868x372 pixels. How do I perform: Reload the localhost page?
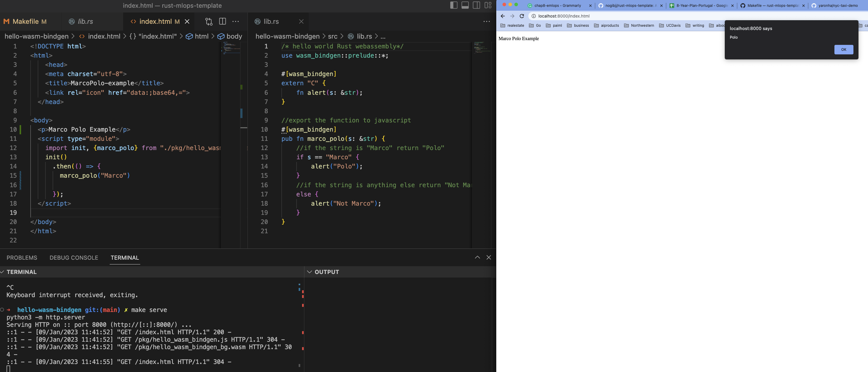(x=522, y=16)
